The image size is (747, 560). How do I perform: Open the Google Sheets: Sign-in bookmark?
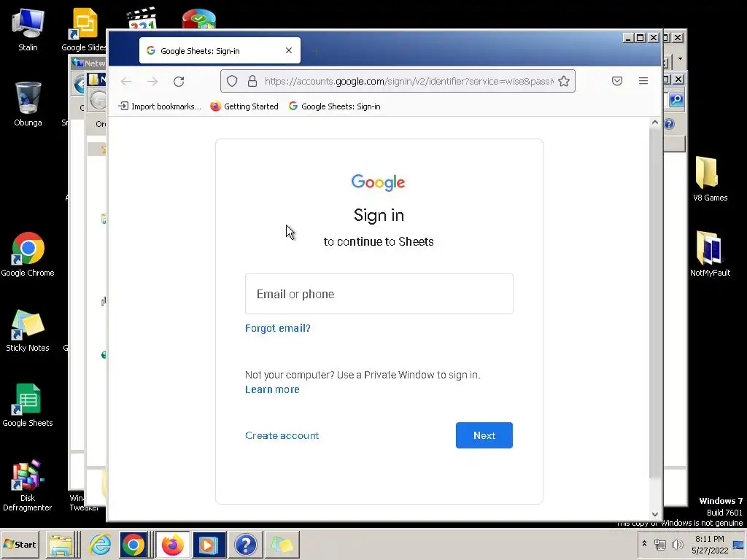click(334, 106)
